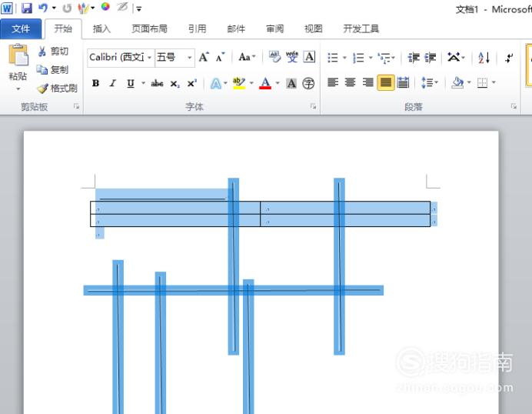Center align text
The width and height of the screenshot is (532, 414).
tap(350, 82)
